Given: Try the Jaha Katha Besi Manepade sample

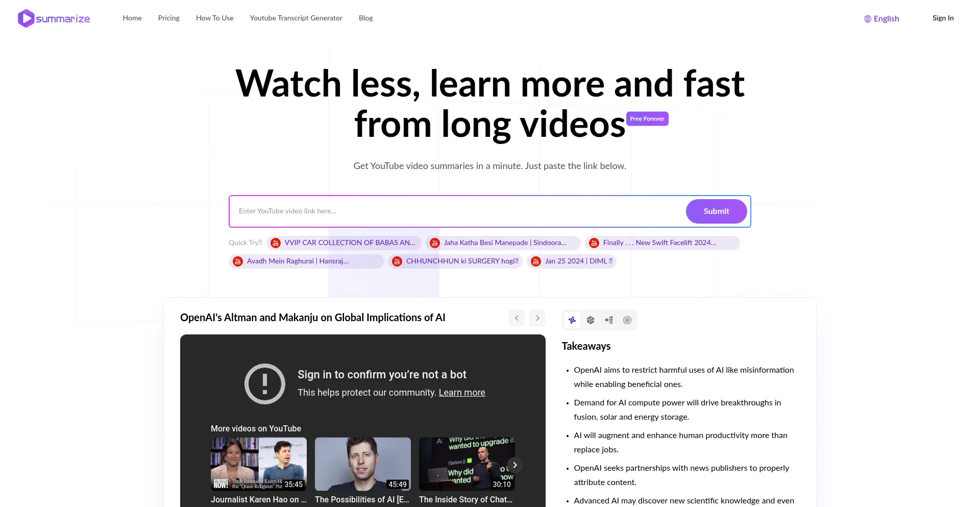Looking at the screenshot, I should pyautogui.click(x=503, y=243).
